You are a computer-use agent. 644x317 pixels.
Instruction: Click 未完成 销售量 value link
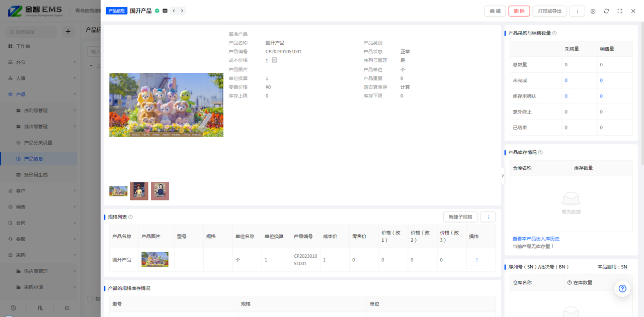(601, 80)
